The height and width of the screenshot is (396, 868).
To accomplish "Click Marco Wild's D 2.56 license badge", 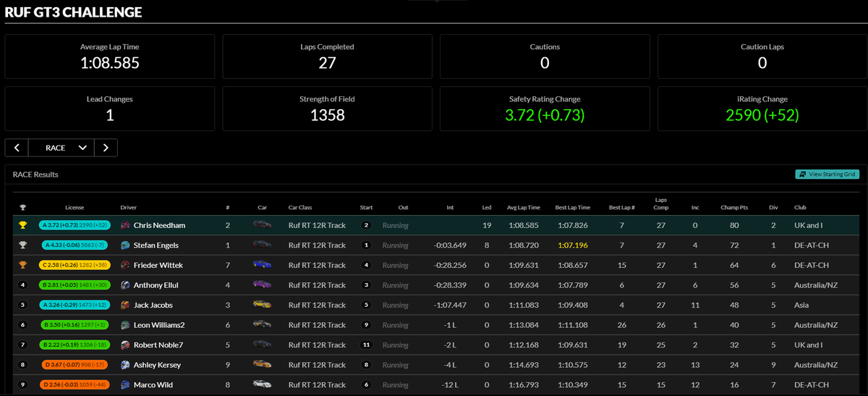I will click(x=75, y=384).
